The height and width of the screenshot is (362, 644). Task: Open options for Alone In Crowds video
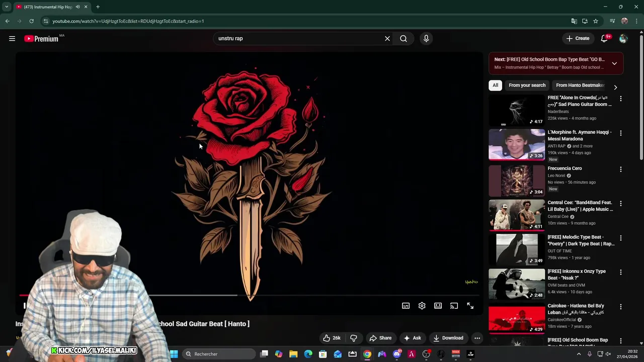[x=621, y=99]
